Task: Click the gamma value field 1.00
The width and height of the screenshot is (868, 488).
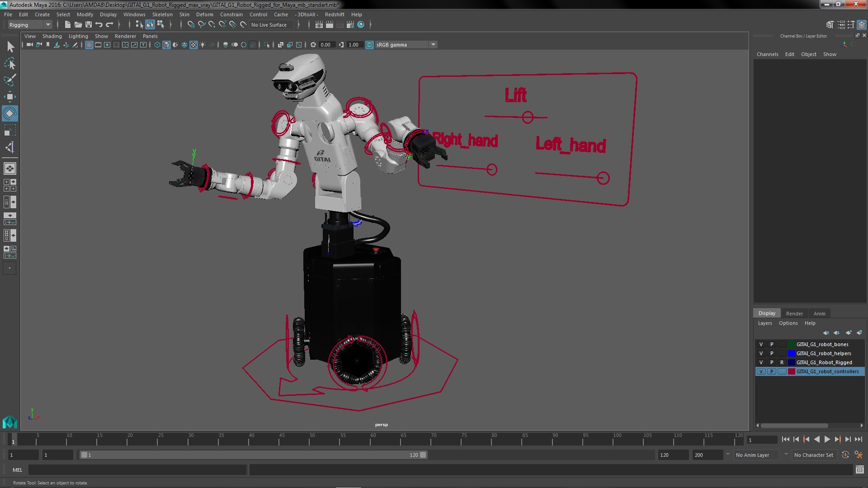Action: click(355, 45)
